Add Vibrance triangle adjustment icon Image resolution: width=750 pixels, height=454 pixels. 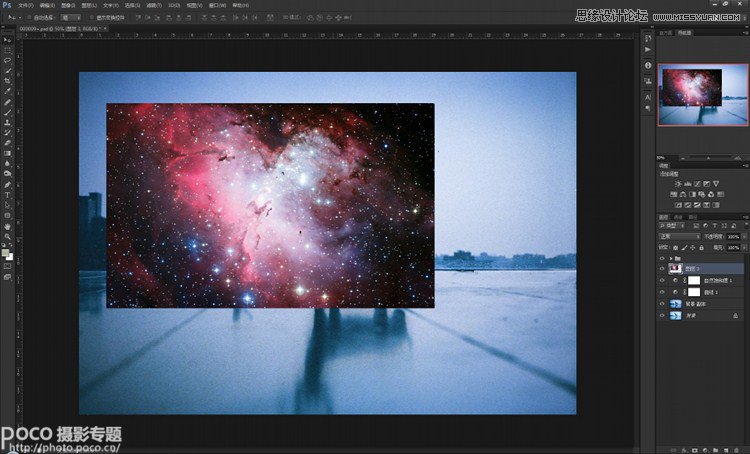(x=716, y=184)
